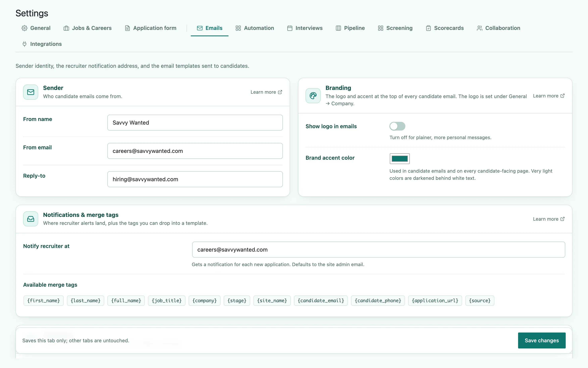Click the {site_name} merge tag
The height and width of the screenshot is (368, 588).
[x=272, y=301]
